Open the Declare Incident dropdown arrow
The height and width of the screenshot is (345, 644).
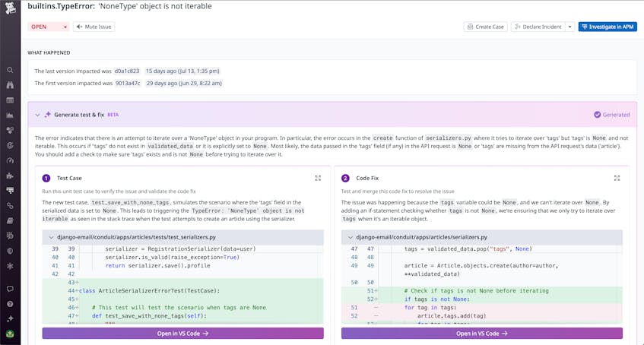[x=569, y=27]
